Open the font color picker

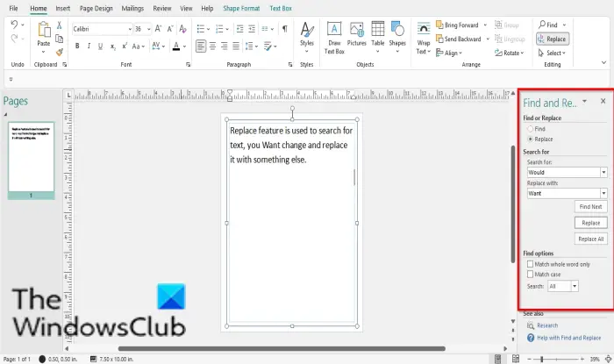[184, 46]
